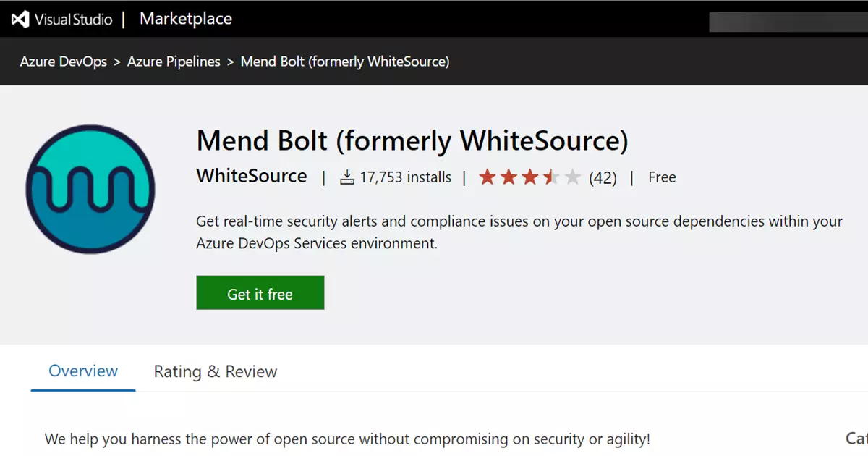Click the Mend Bolt extension title

pyautogui.click(x=412, y=140)
